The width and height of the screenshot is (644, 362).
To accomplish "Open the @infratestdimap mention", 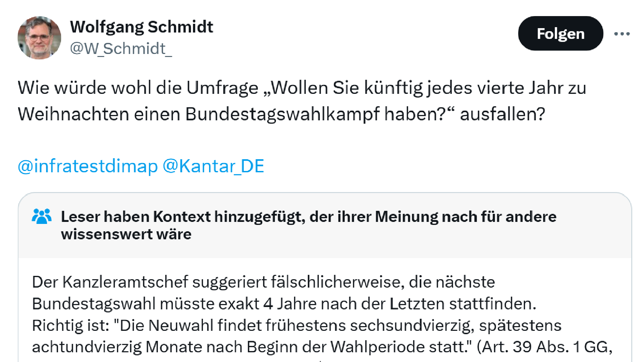I will pyautogui.click(x=88, y=166).
